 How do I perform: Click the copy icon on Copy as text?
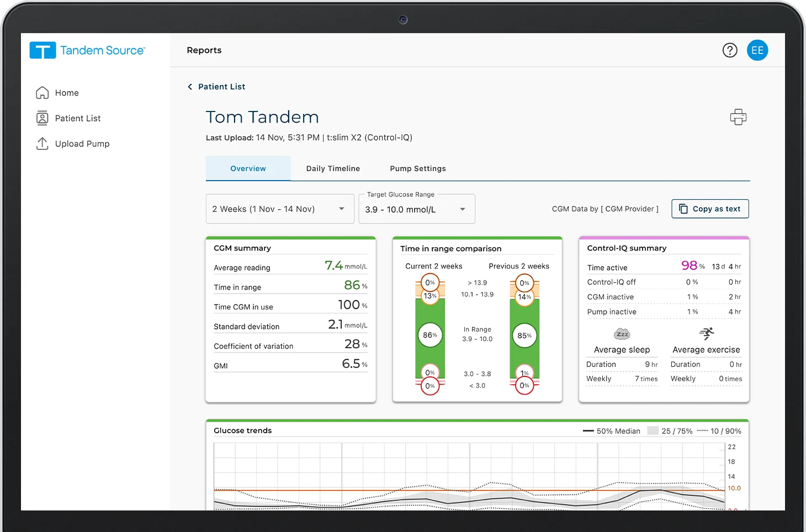click(684, 209)
